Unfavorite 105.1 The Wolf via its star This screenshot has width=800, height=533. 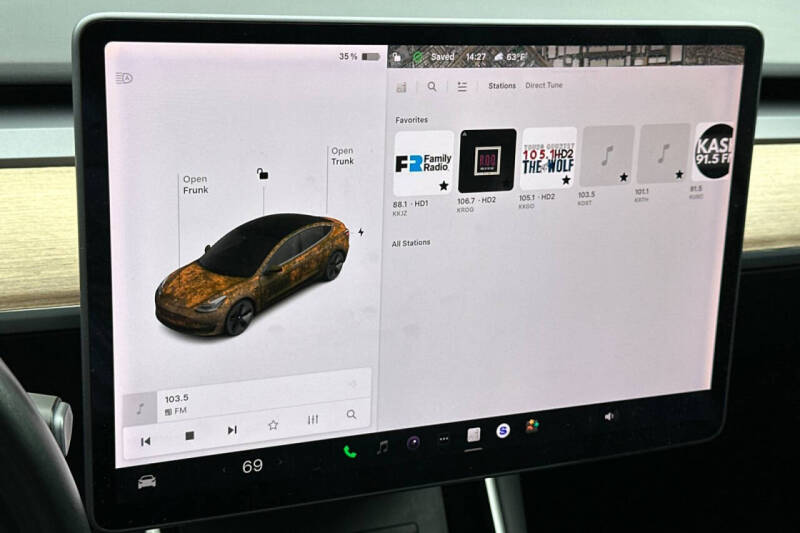[566, 180]
